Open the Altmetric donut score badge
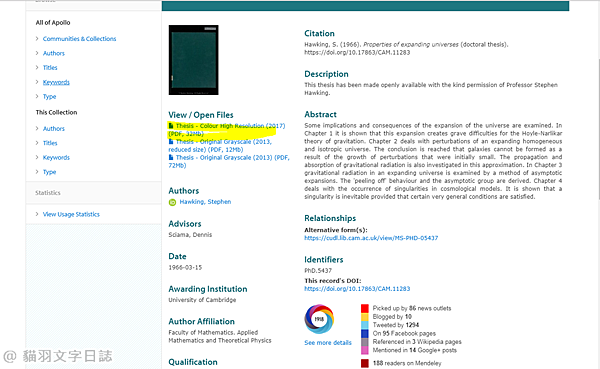The height and width of the screenshot is (369, 600). (319, 319)
